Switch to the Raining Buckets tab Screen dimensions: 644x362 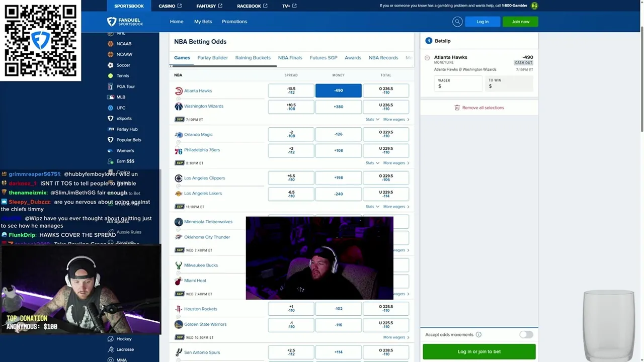click(x=253, y=58)
